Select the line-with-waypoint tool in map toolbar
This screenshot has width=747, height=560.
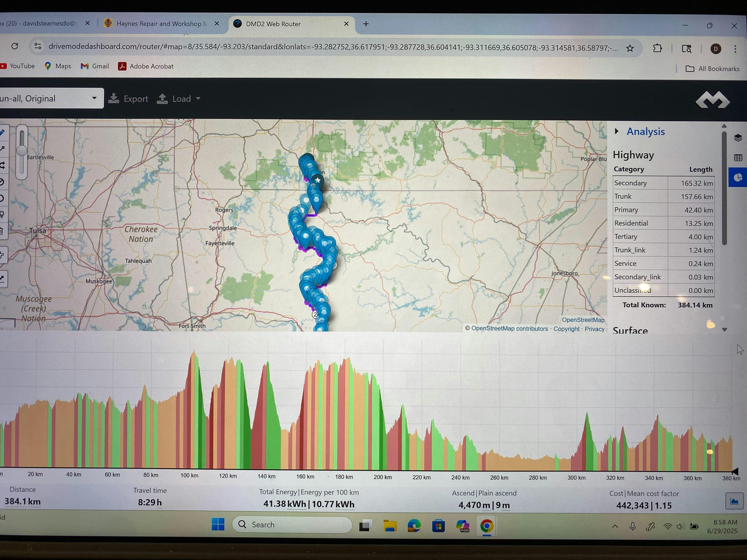2,149
